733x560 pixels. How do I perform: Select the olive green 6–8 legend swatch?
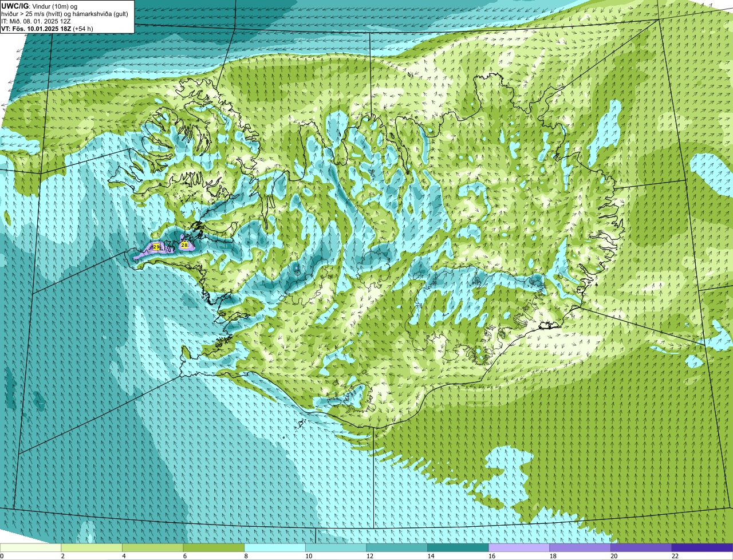pos(214,547)
